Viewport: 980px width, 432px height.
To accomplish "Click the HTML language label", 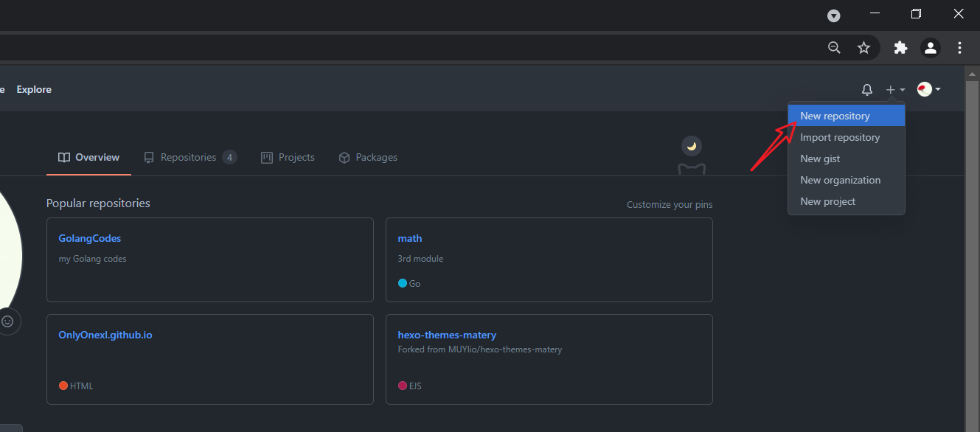I will click(82, 386).
